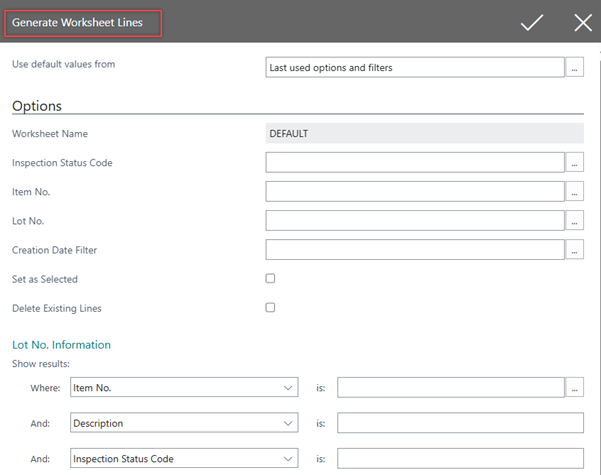This screenshot has width=601, height=475.
Task: Close the Generate Worksheet Lines dialog
Action: coord(583,22)
